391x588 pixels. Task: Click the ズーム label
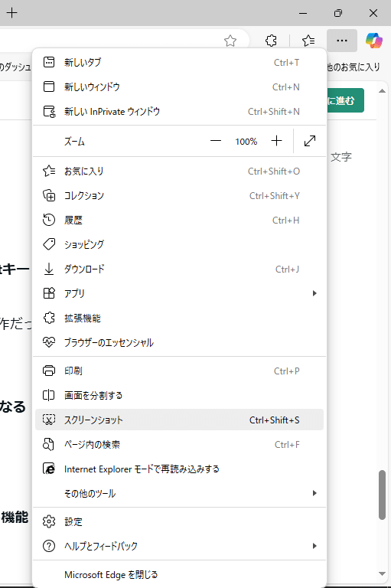click(74, 142)
